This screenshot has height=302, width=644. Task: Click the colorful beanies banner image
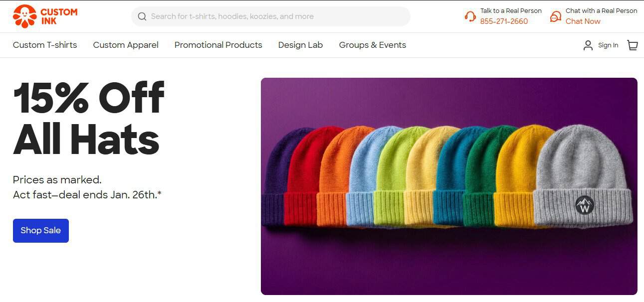449,186
